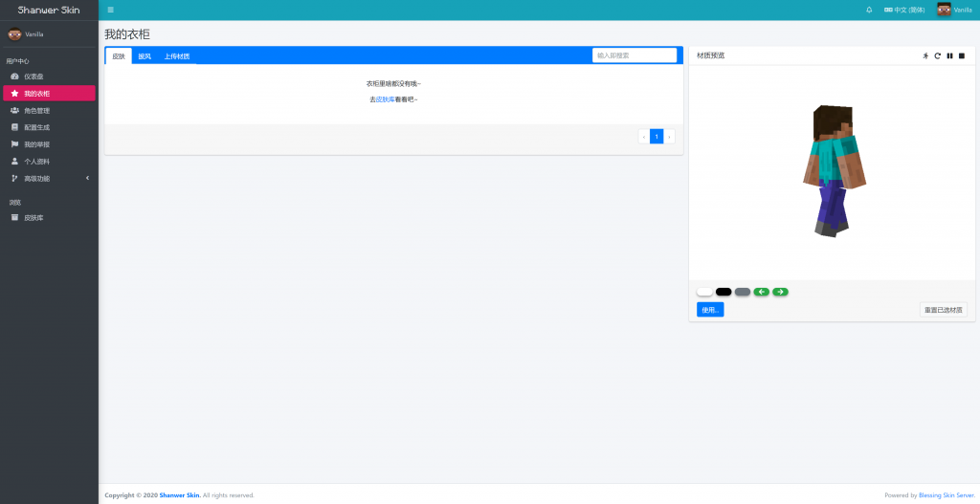Open the 中文 (简体) language dropdown
The image size is (980, 504).
point(904,10)
